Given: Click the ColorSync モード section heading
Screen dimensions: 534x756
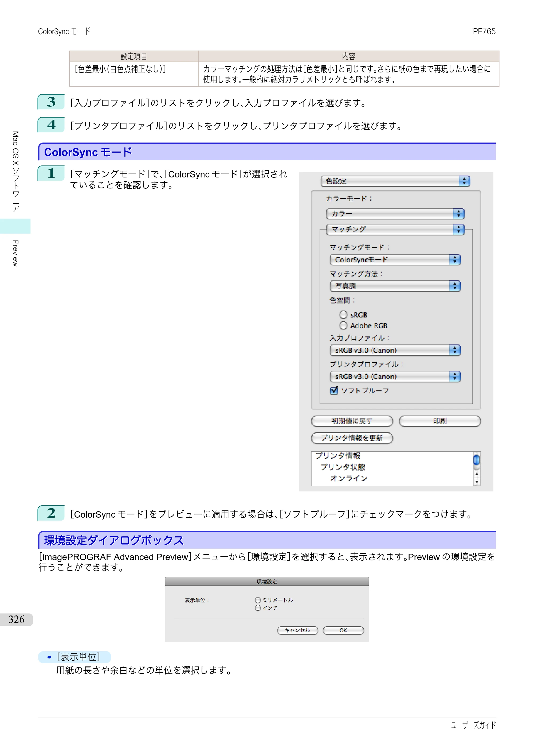Looking at the screenshot, I should [x=88, y=152].
